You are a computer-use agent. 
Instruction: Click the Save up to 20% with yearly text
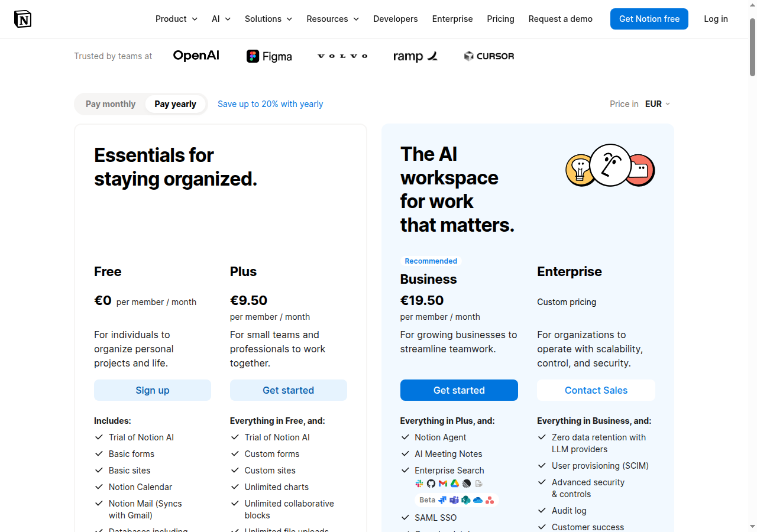(270, 104)
